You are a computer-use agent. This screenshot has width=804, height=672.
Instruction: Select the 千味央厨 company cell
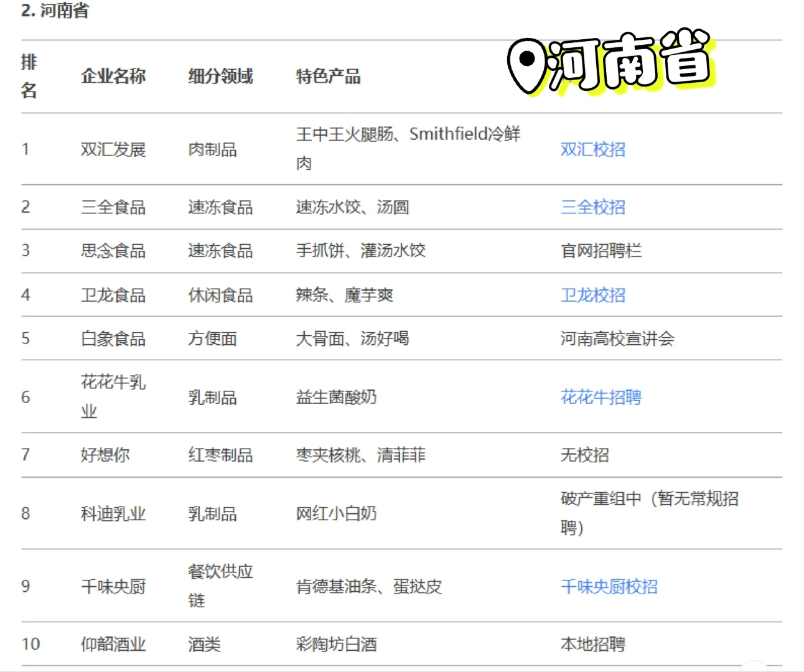[113, 586]
